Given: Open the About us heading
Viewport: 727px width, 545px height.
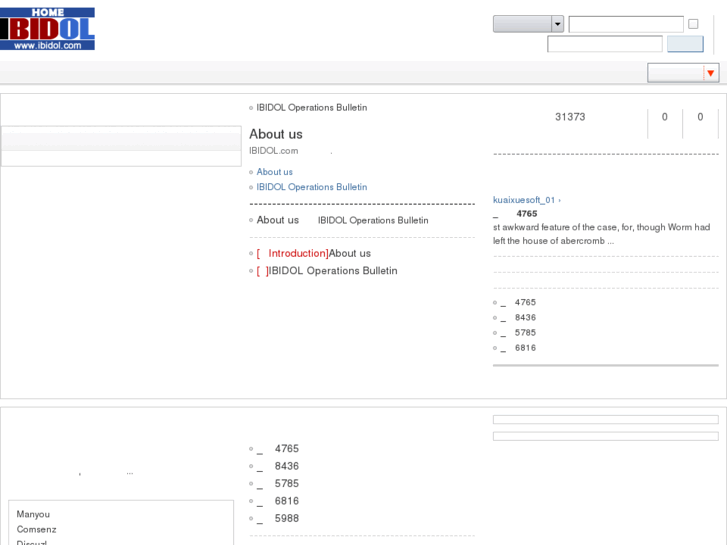Looking at the screenshot, I should (276, 134).
